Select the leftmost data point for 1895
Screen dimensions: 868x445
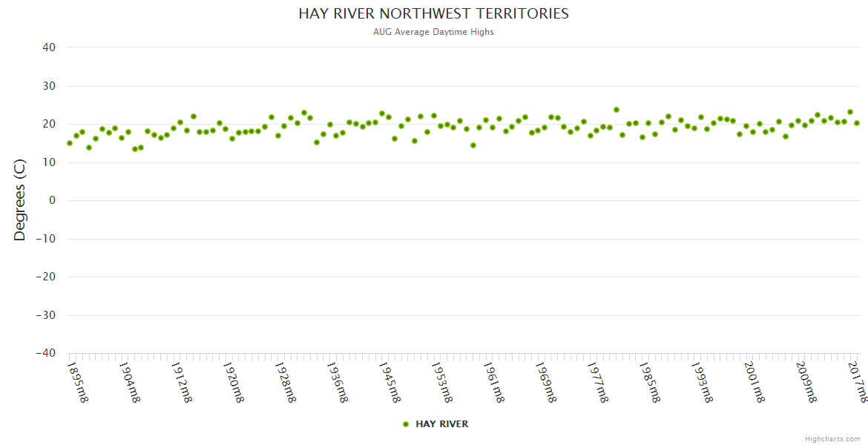click(70, 143)
